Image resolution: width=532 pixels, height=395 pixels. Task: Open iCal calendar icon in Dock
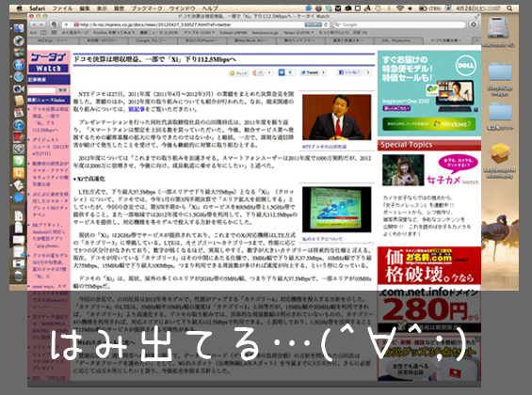click(18, 113)
